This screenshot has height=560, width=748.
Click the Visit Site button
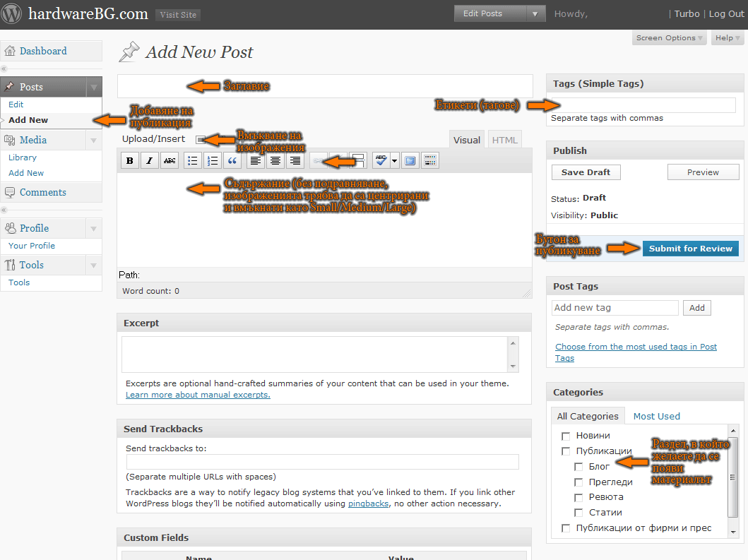click(x=178, y=15)
